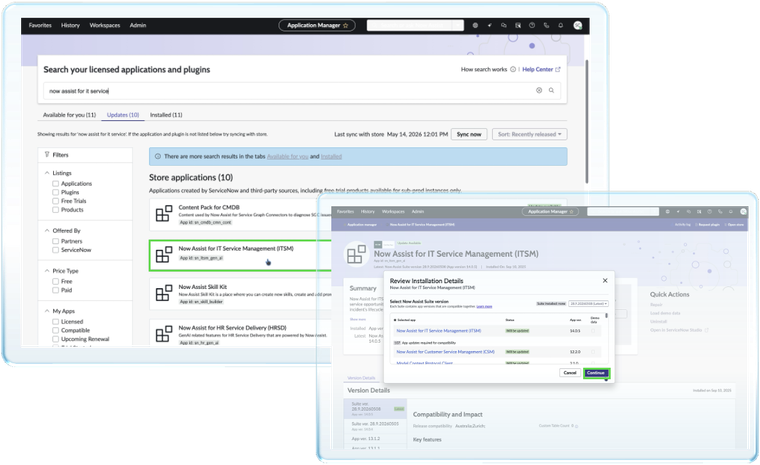760x465 pixels.
Task: Open the help question-mark icon in back window header
Action: [x=532, y=25]
